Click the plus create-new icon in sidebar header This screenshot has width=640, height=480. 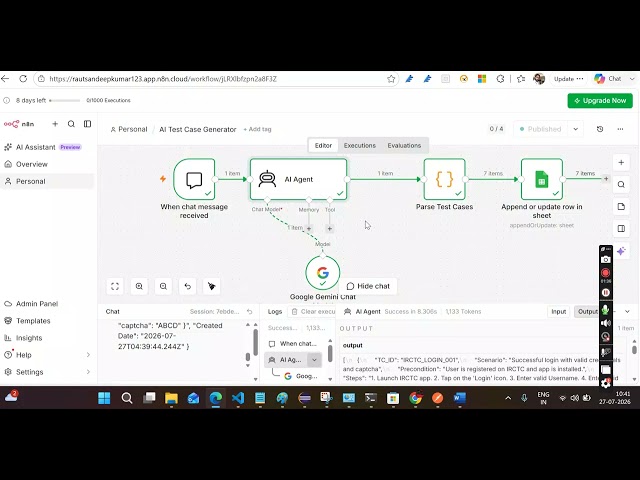coord(55,124)
